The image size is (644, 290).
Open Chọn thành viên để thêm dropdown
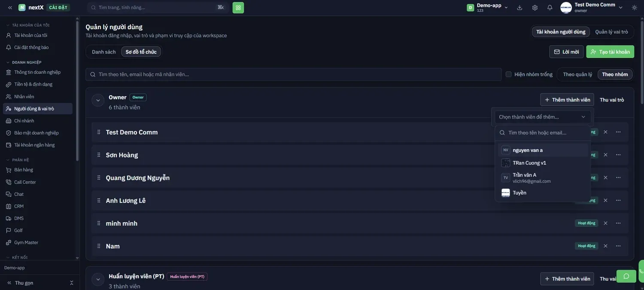[x=543, y=117]
